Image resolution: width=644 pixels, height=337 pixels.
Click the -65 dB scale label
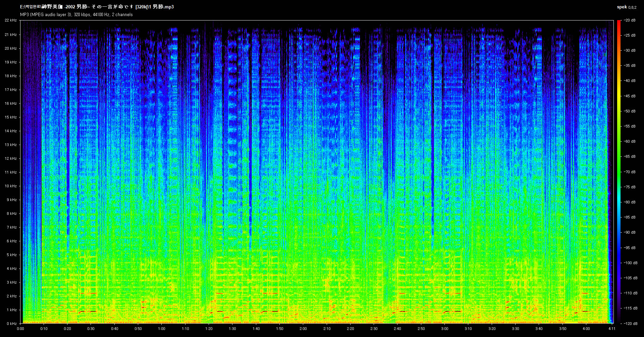coord(630,156)
